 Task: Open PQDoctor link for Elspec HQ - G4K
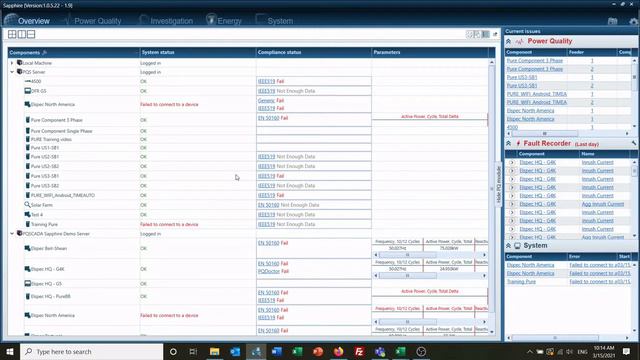pyautogui.click(x=269, y=271)
